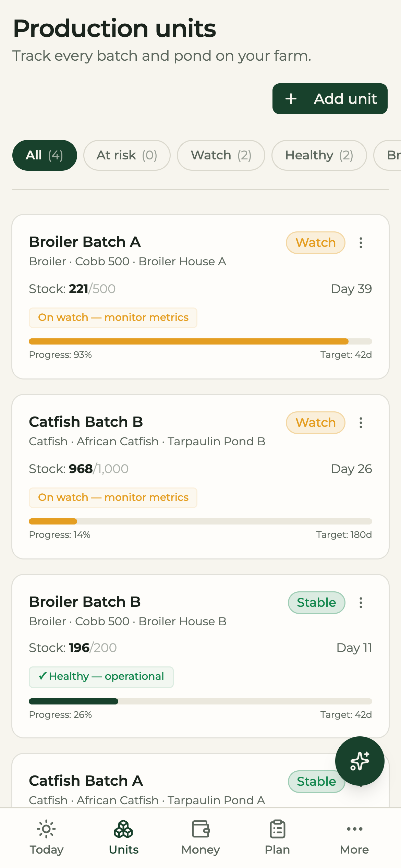
Task: Click Broiler Batch A progress bar
Action: pos(200,341)
